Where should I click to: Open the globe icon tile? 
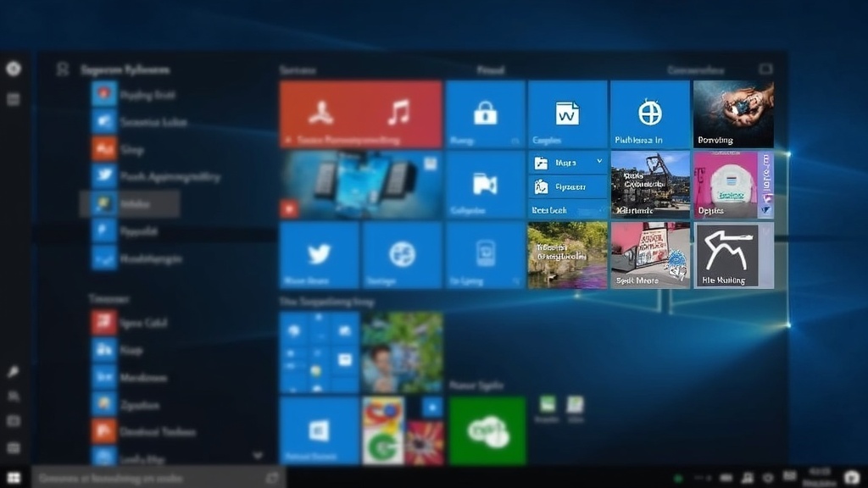(x=649, y=114)
